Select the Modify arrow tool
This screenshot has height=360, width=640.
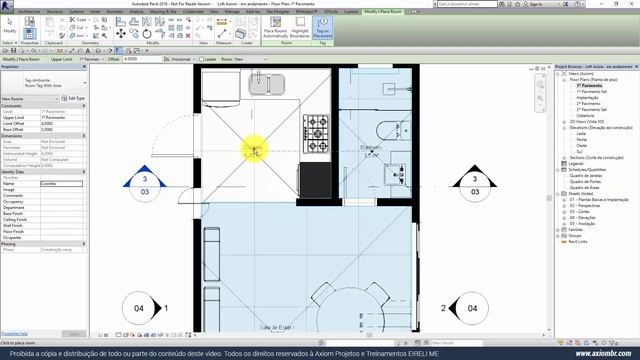click(x=10, y=24)
